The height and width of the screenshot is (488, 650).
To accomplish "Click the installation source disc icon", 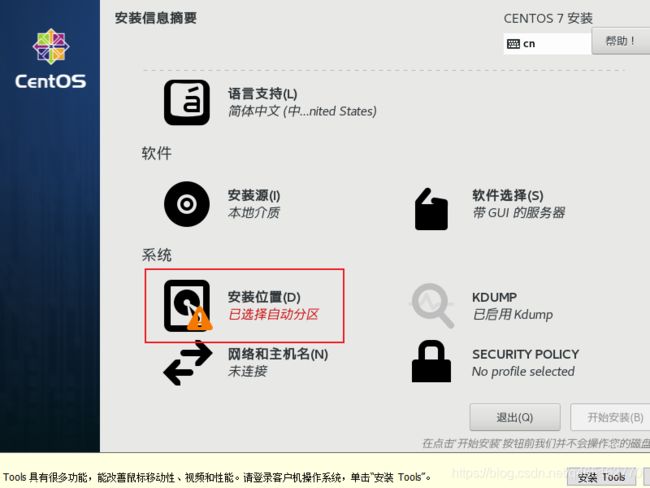I will [x=187, y=204].
